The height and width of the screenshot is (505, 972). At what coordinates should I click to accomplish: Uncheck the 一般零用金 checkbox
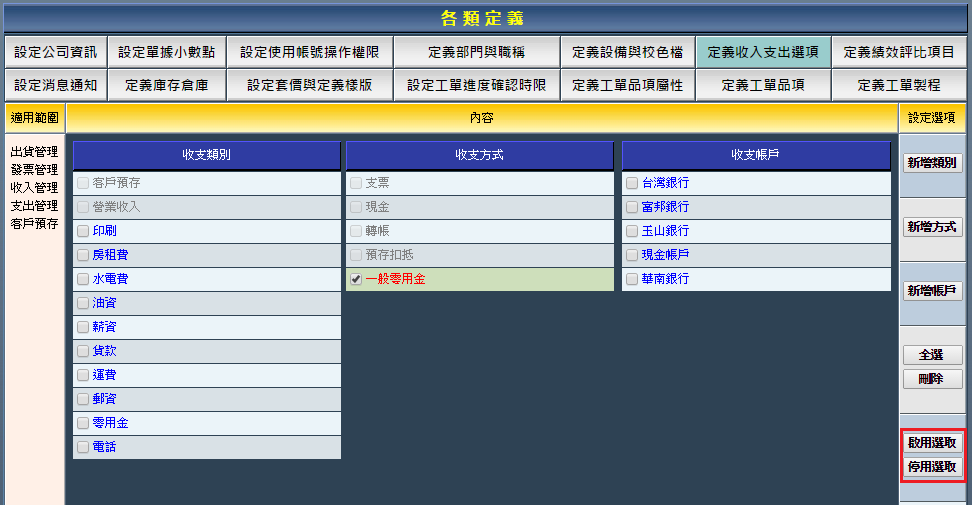[356, 279]
